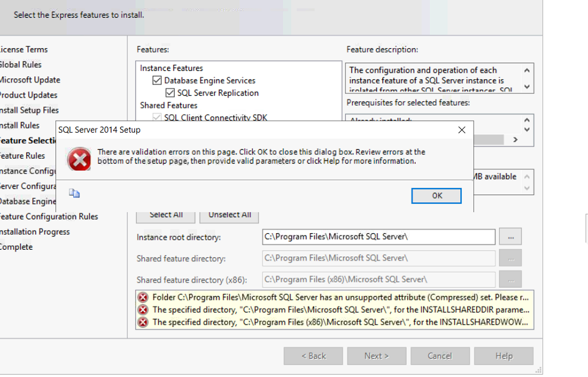Click error icon beside INSTALLSHAREDDIR message
Screen dimensions: 588x377
point(143,310)
